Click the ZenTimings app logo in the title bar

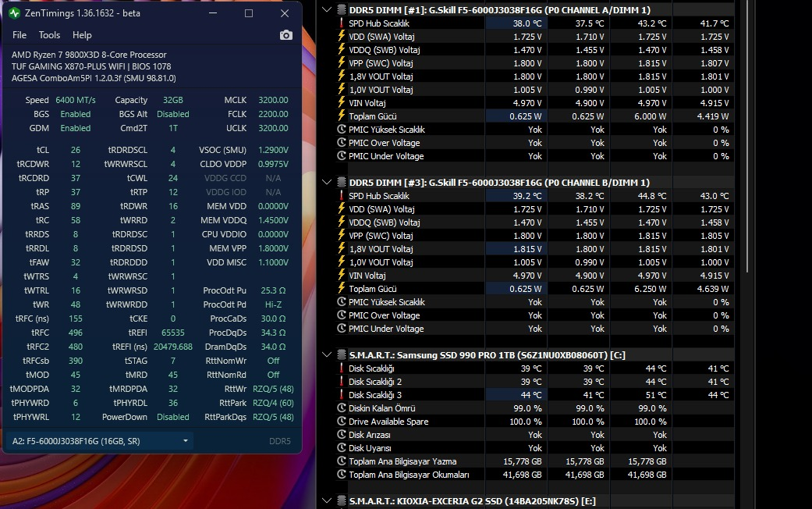pyautogui.click(x=15, y=13)
